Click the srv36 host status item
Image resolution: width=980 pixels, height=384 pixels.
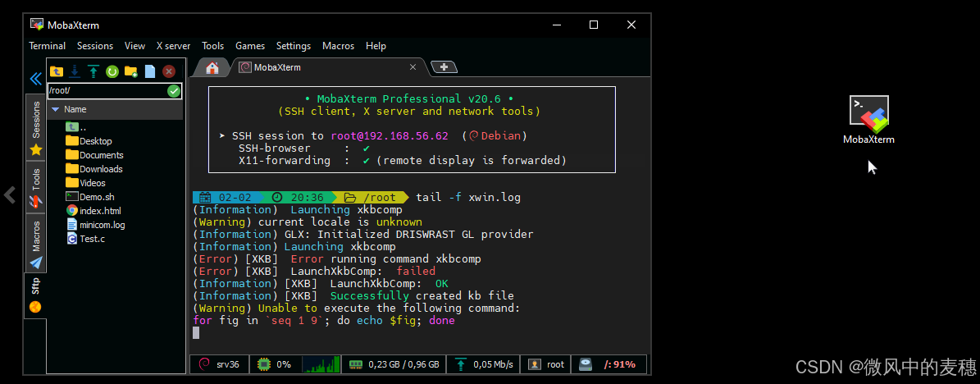(219, 364)
